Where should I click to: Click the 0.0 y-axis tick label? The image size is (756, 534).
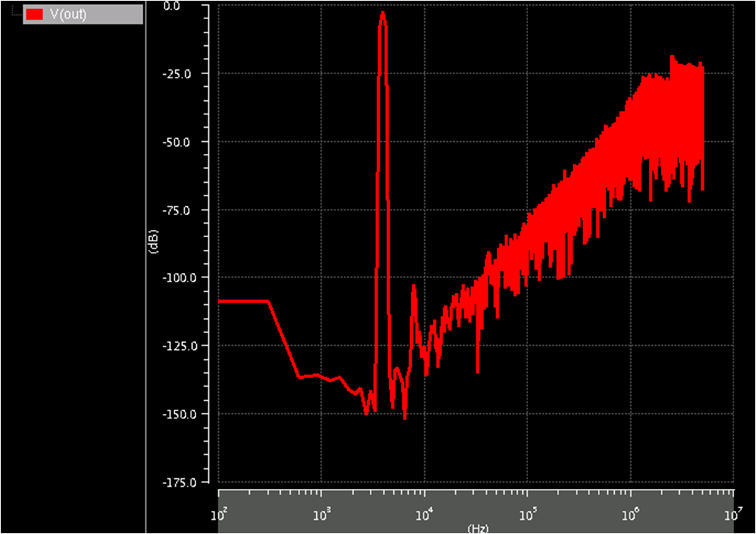pos(172,6)
